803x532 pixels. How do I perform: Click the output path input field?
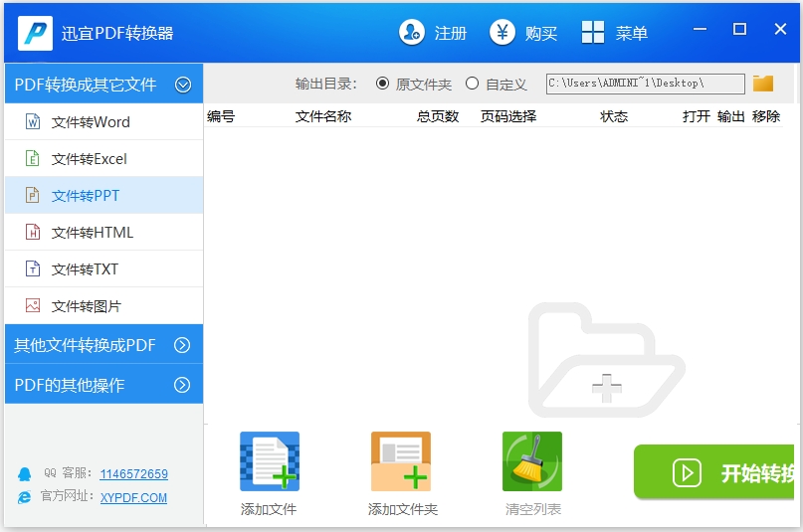click(x=646, y=84)
